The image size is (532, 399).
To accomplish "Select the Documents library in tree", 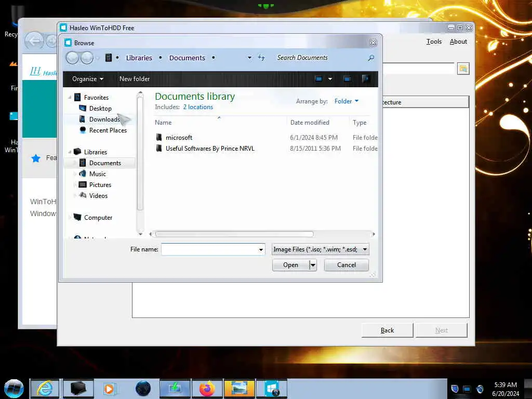I will point(105,163).
